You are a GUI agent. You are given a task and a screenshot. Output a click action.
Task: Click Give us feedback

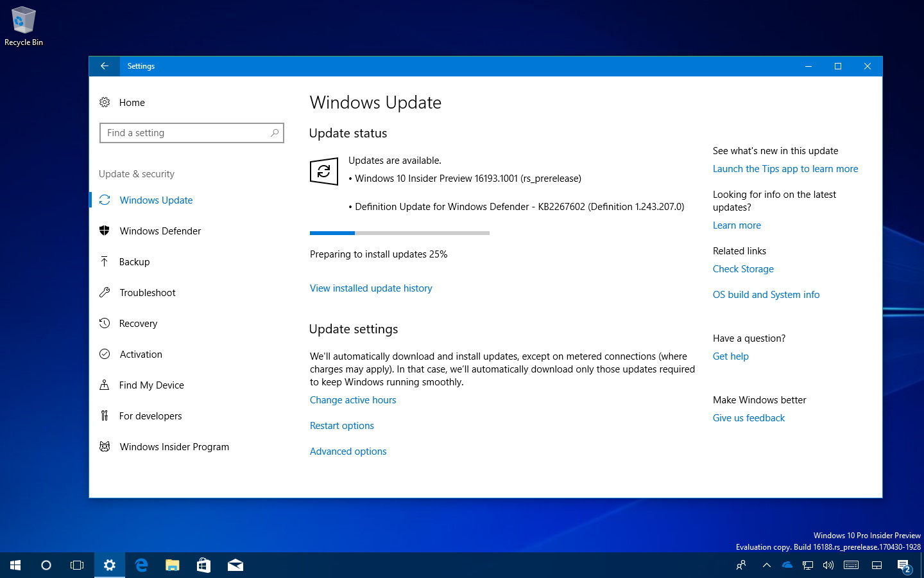click(748, 417)
